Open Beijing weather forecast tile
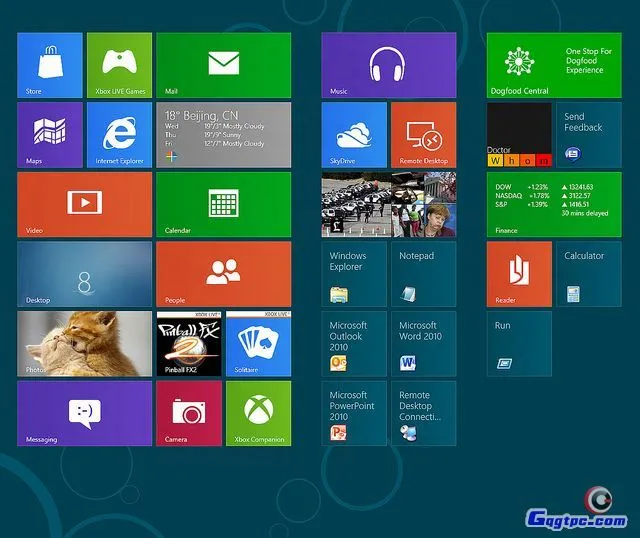 tap(223, 135)
